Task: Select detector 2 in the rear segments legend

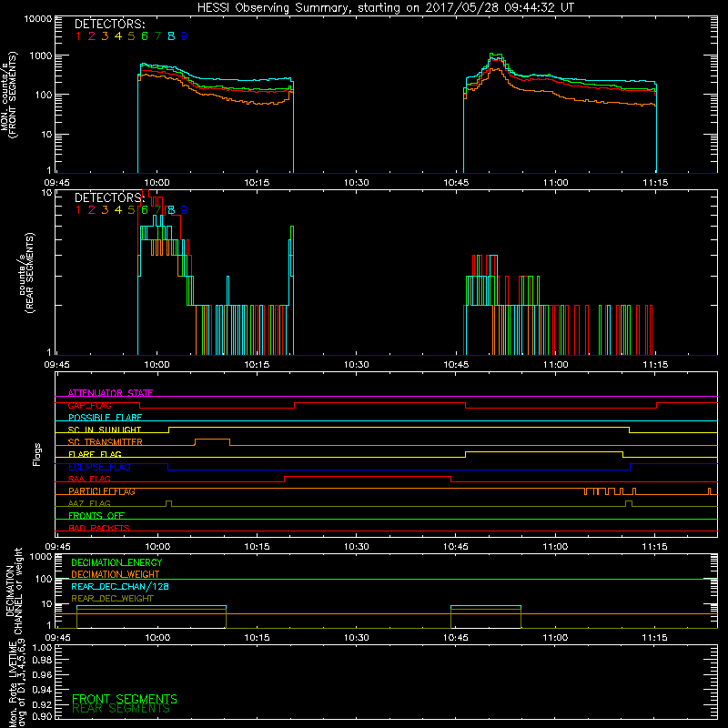Action: pos(92,210)
